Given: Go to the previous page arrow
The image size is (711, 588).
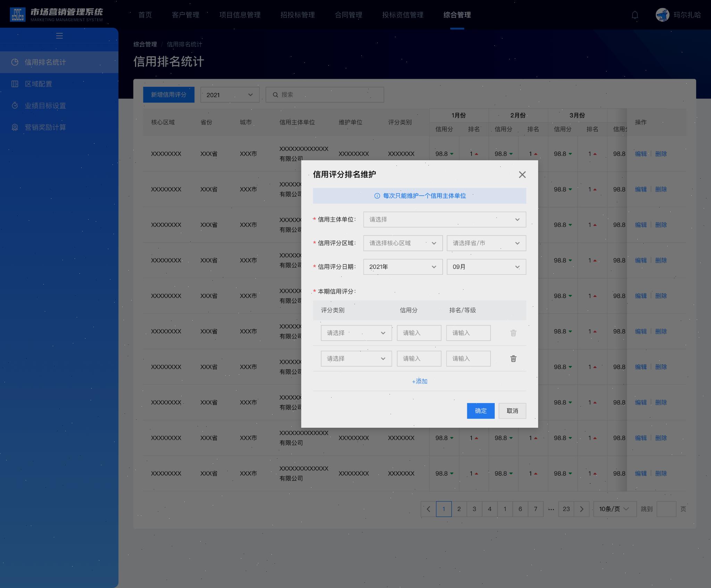Looking at the screenshot, I should (x=428, y=509).
